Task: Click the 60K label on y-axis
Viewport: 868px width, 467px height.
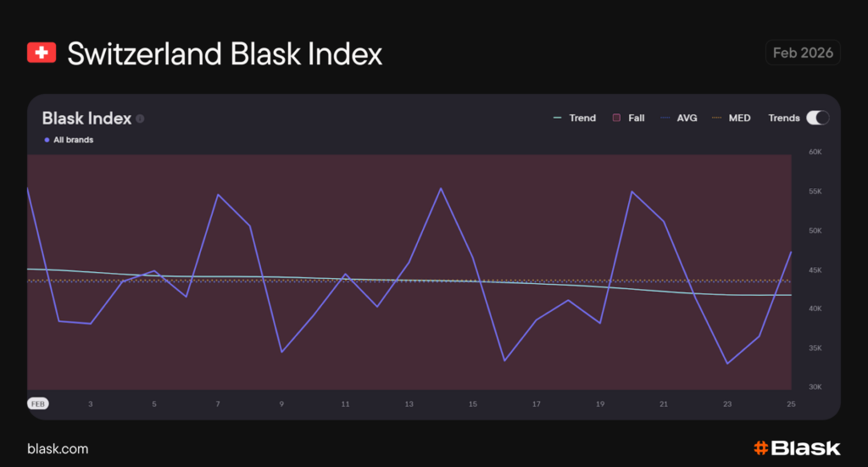Action: pyautogui.click(x=815, y=153)
